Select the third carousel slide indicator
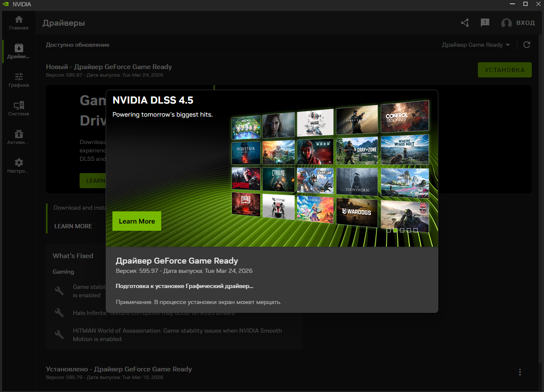The height and width of the screenshot is (392, 544). click(x=402, y=230)
